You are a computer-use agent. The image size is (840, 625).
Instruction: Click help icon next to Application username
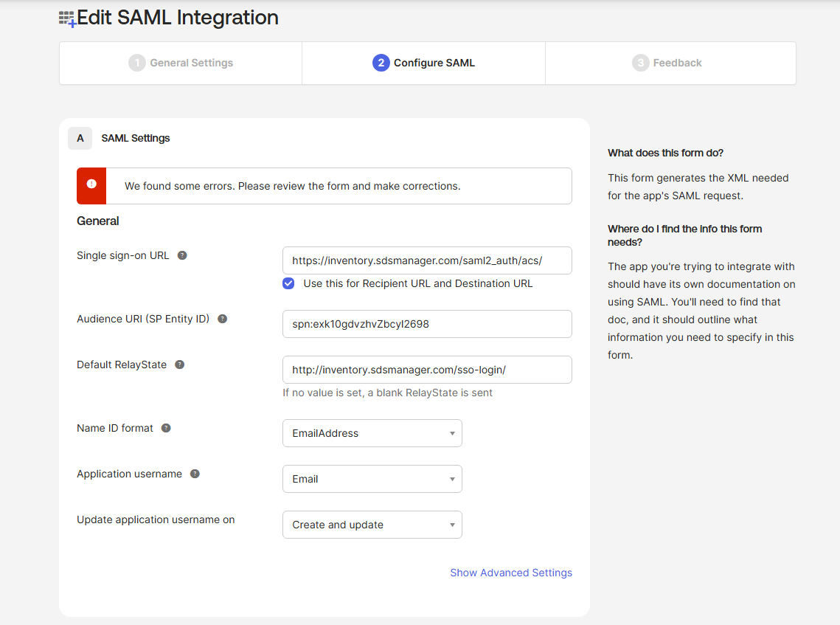[195, 474]
